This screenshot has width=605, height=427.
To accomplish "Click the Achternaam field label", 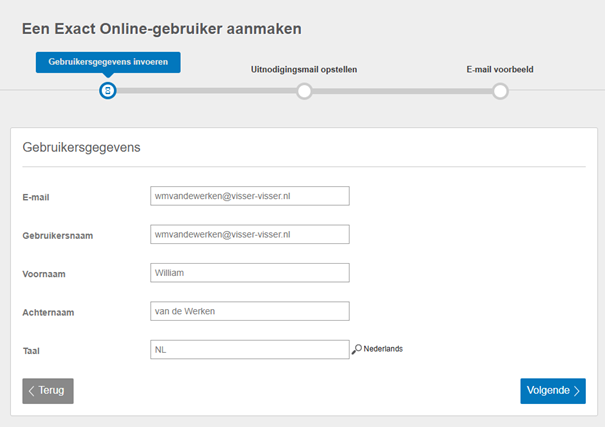I will (48, 312).
